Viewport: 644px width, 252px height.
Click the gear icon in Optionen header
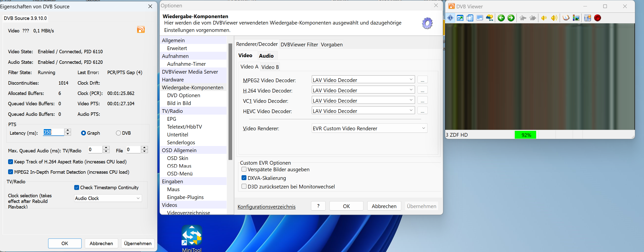click(x=427, y=24)
